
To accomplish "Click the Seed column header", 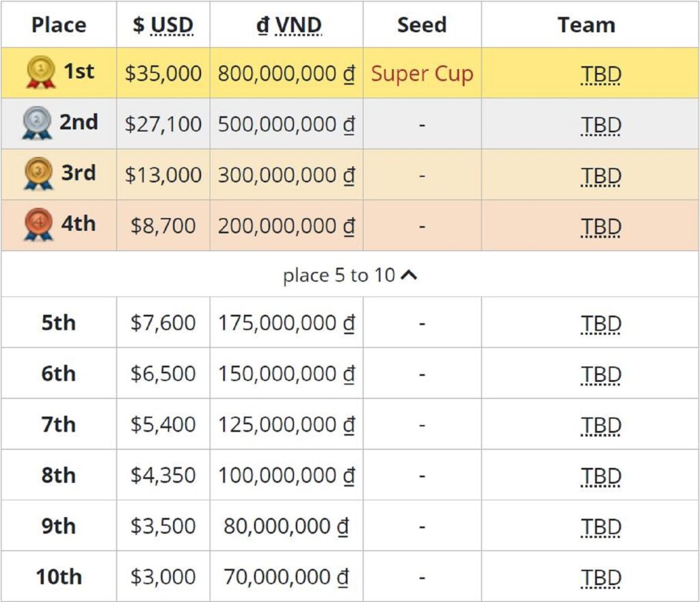I will point(422,25).
